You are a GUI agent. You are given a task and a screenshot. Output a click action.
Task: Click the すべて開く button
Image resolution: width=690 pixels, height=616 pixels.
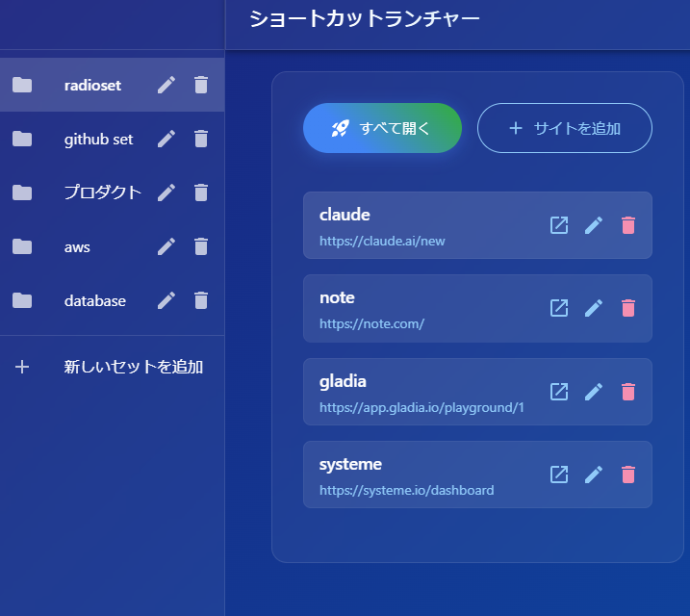click(x=382, y=128)
